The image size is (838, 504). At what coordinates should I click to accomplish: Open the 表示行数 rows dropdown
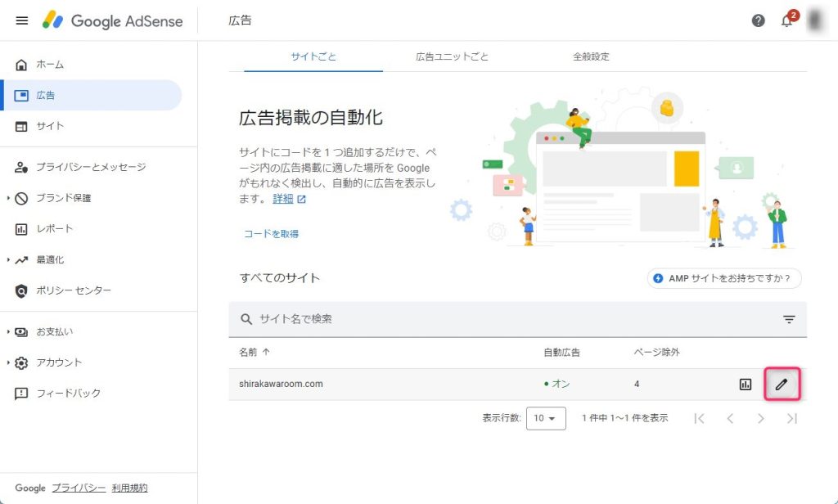click(x=546, y=418)
